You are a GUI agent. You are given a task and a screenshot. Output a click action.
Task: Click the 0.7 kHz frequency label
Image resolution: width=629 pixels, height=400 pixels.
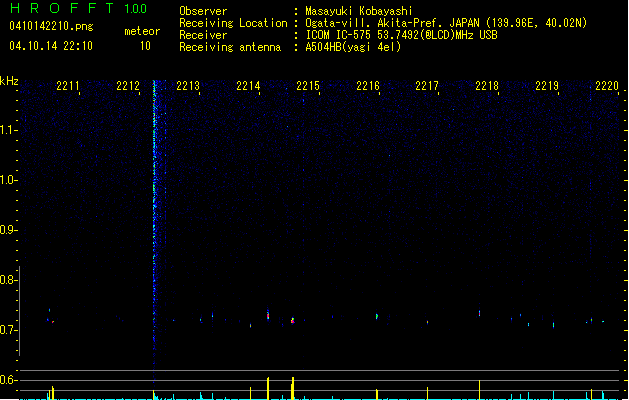(x=8, y=330)
